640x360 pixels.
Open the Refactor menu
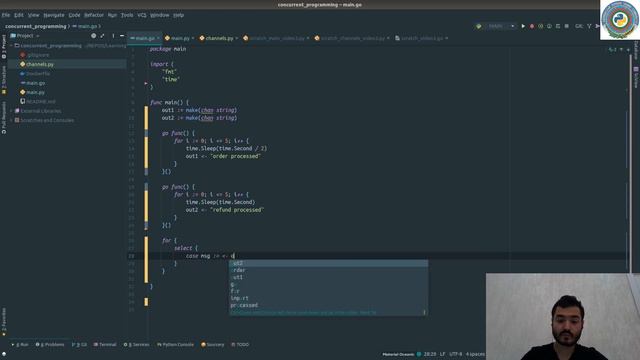(x=94, y=15)
